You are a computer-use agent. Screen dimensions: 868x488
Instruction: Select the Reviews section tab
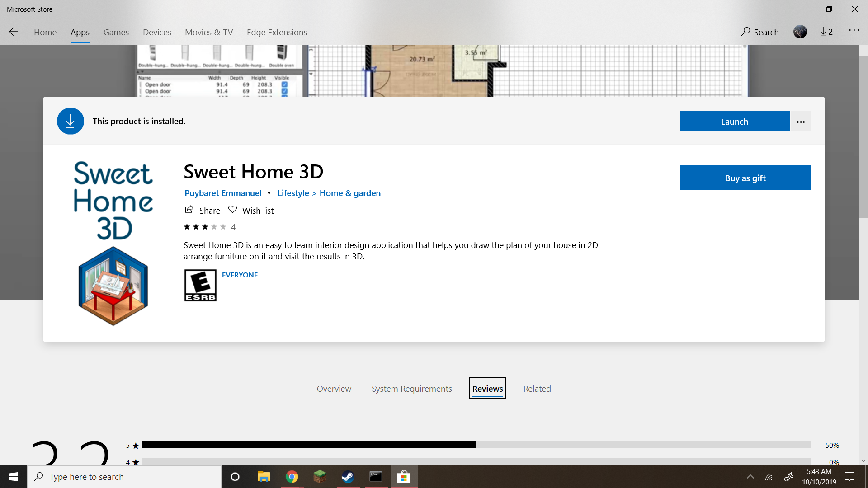487,389
